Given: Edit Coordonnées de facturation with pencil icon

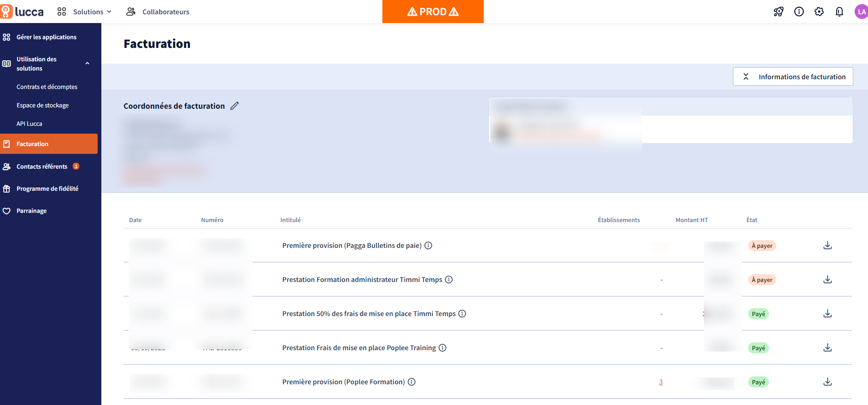Looking at the screenshot, I should [x=235, y=106].
